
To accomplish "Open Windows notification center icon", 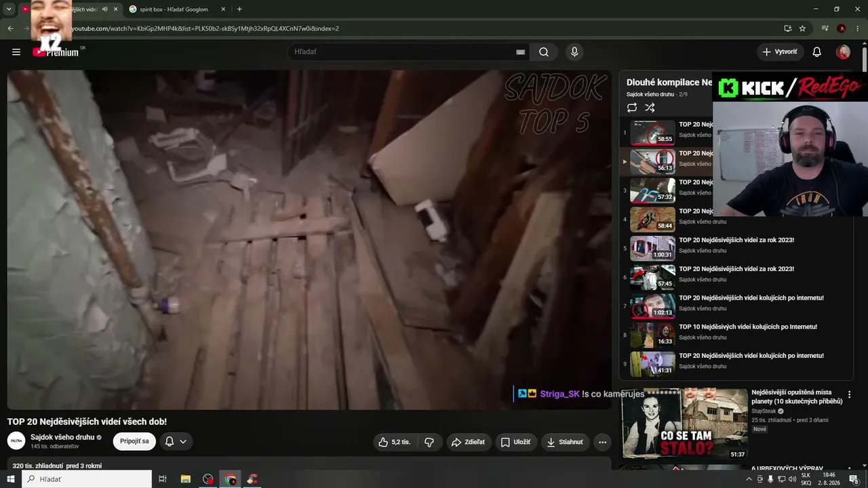I will [x=854, y=479].
